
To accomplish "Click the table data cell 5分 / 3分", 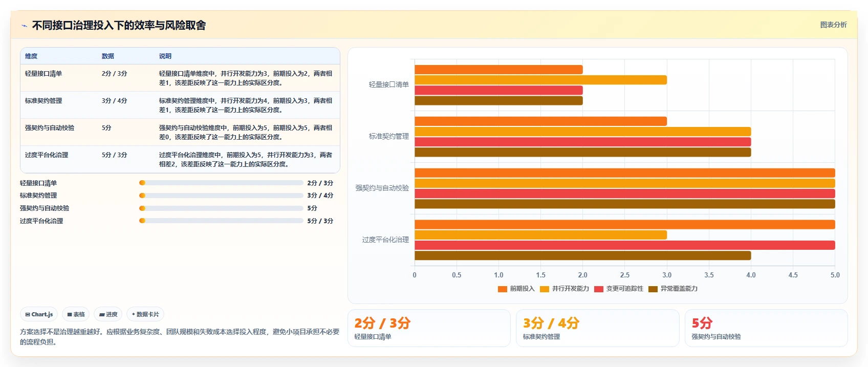I will [x=114, y=155].
